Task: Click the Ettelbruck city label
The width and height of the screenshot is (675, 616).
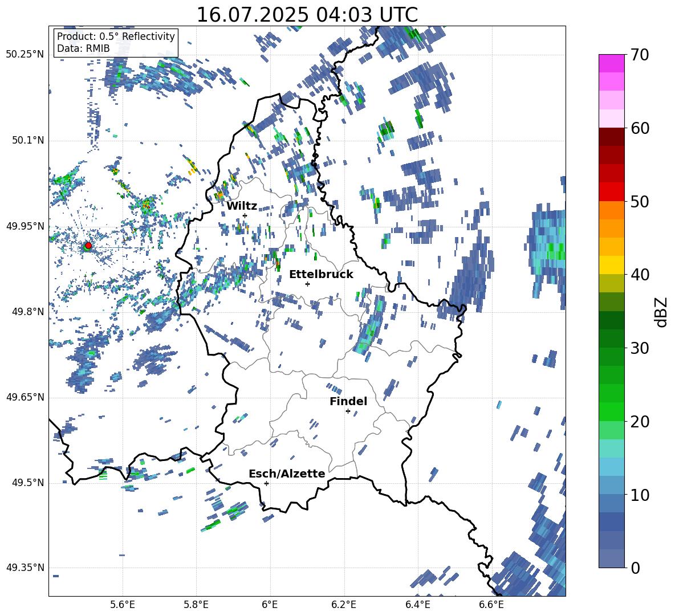Action: tap(321, 275)
